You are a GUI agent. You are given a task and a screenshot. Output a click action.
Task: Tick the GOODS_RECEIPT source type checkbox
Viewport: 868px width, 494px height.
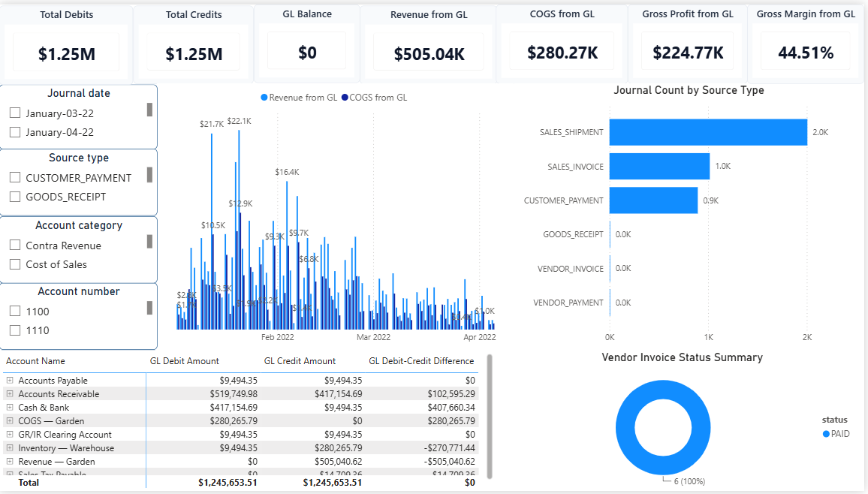(x=15, y=197)
